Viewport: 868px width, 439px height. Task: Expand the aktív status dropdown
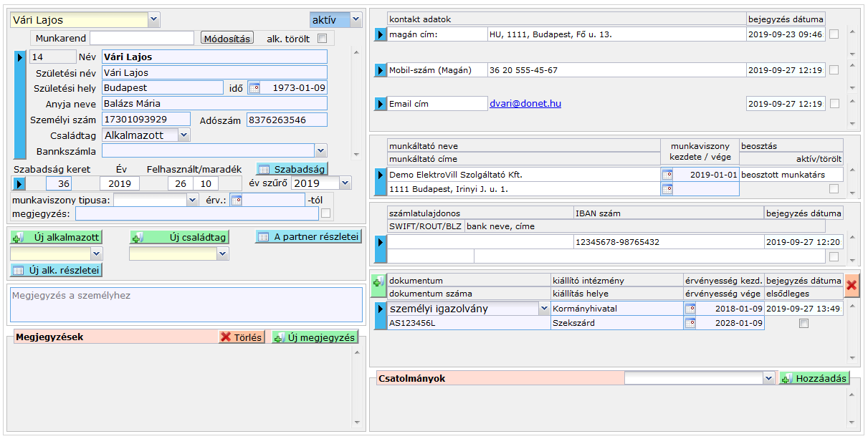pyautogui.click(x=356, y=20)
